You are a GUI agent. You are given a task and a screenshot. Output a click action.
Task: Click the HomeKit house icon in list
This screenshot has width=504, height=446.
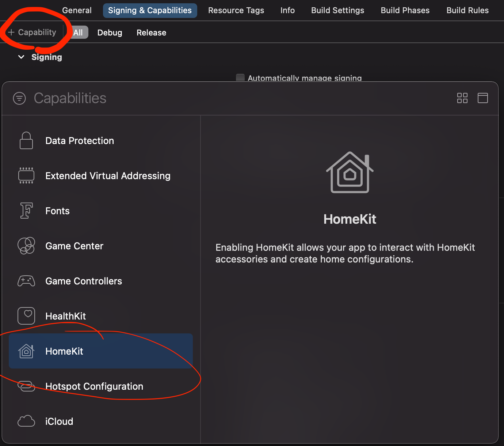point(26,351)
